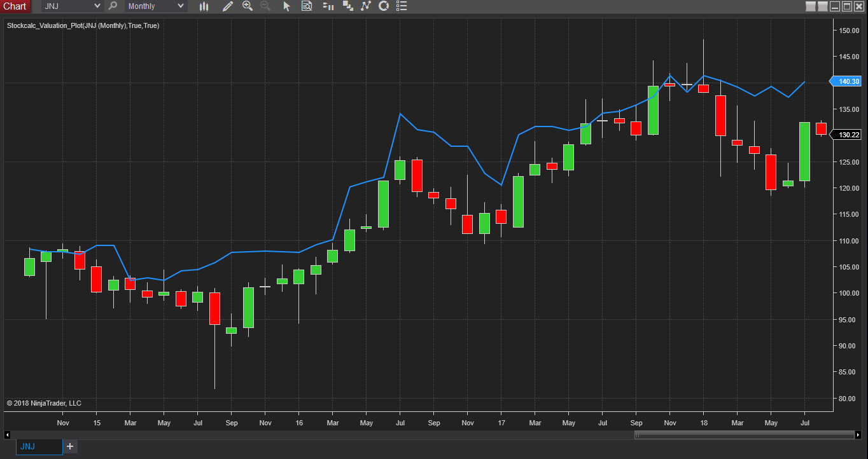The image size is (868, 459).
Task: Open the Indicators icon
Action: click(347, 6)
